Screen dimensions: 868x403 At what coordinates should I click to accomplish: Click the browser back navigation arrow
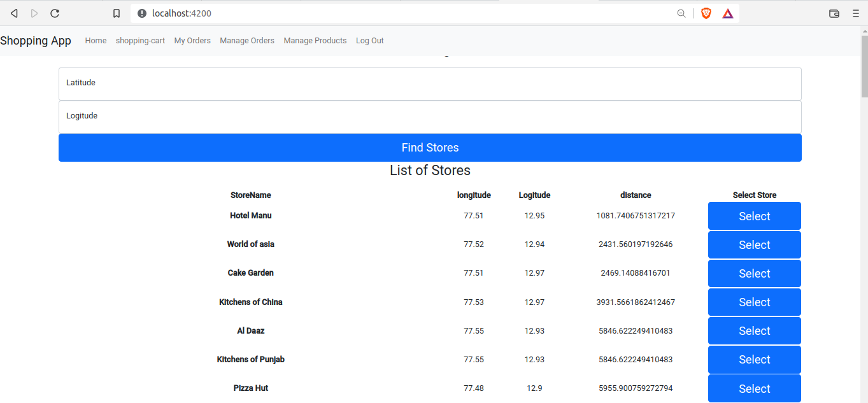click(13, 13)
